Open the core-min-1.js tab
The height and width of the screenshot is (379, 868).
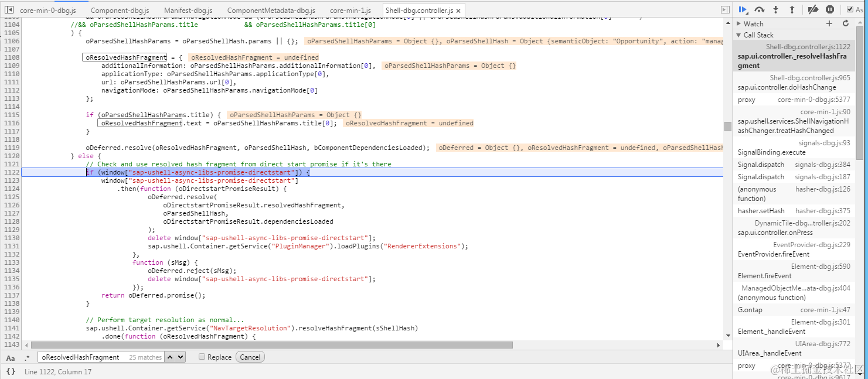point(350,11)
